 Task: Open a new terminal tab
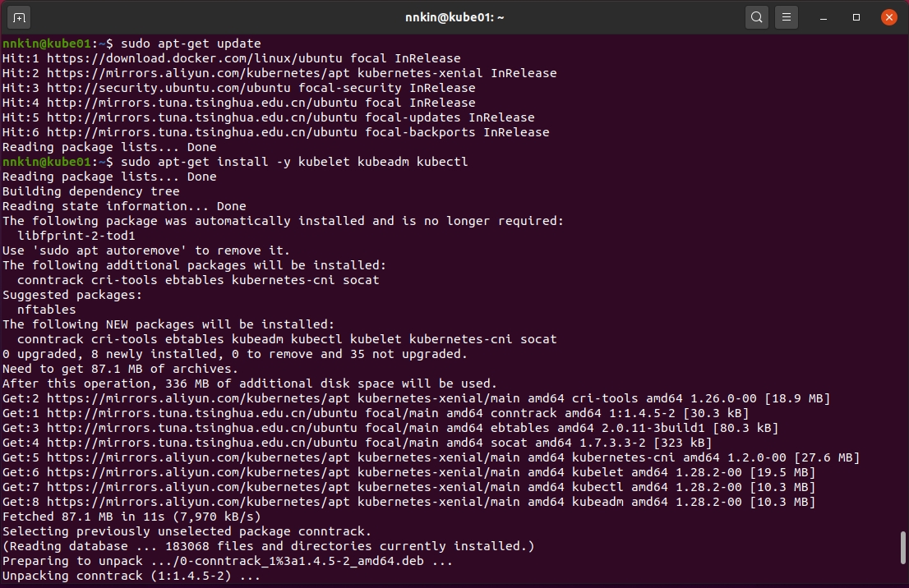click(20, 16)
